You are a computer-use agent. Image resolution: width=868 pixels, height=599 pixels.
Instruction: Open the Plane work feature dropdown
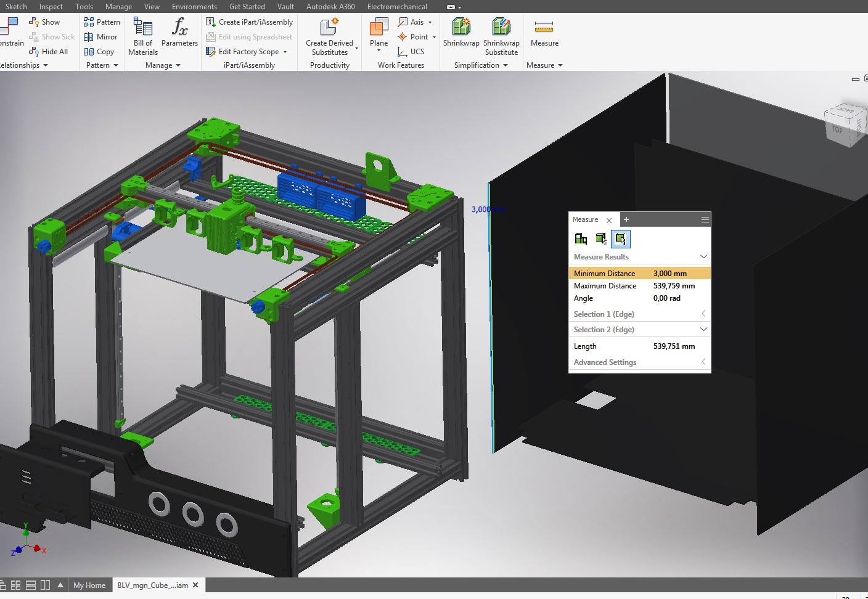tap(379, 51)
